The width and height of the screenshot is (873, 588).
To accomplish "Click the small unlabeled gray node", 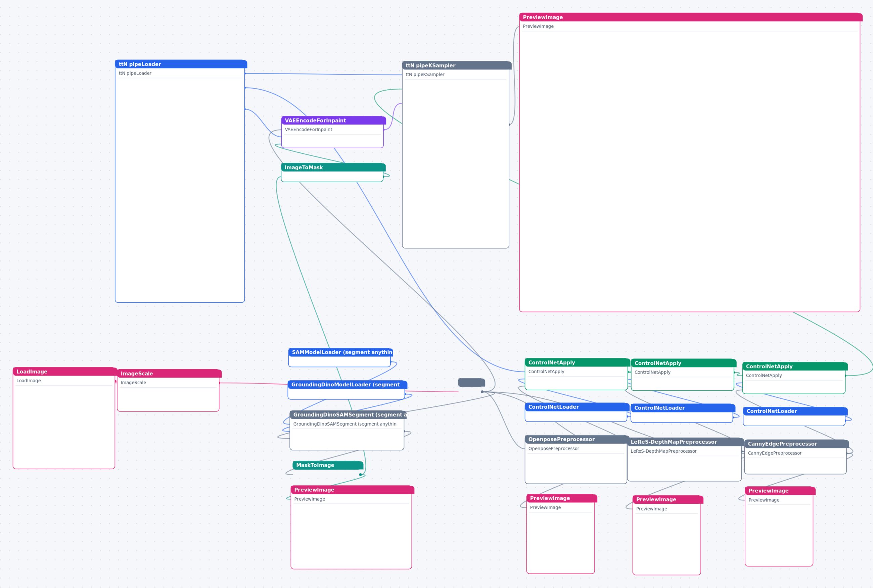I will pos(471,382).
